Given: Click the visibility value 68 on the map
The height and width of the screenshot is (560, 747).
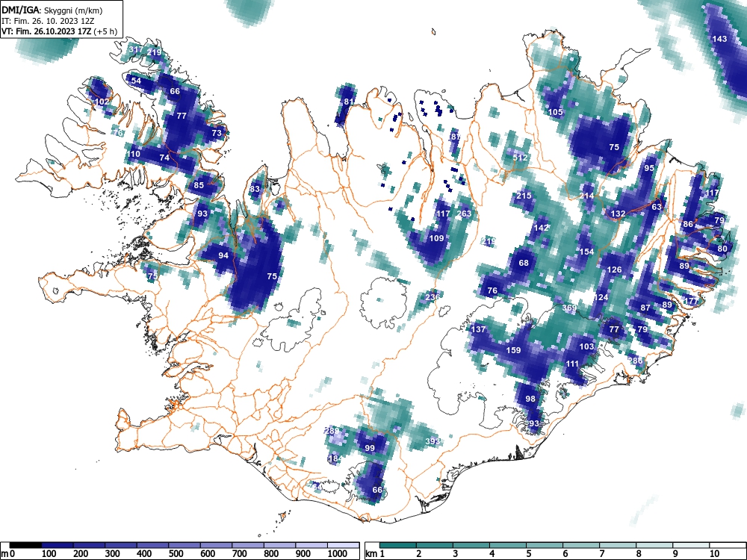Looking at the screenshot, I should pyautogui.click(x=524, y=263).
